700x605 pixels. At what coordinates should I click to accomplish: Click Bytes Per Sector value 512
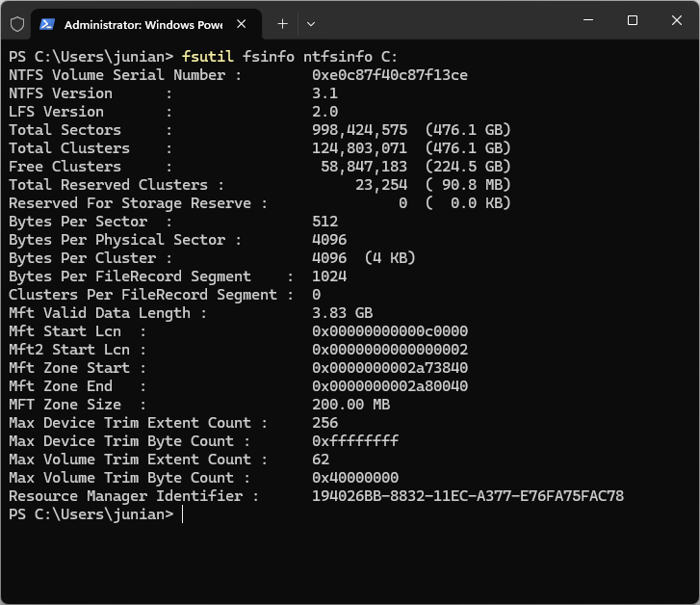[x=325, y=222]
